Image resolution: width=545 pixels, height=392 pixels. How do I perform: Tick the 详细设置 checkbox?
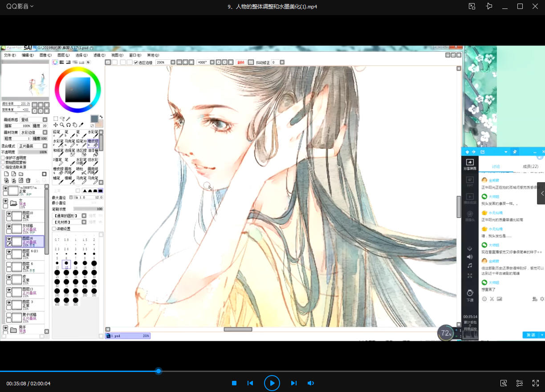[54, 229]
